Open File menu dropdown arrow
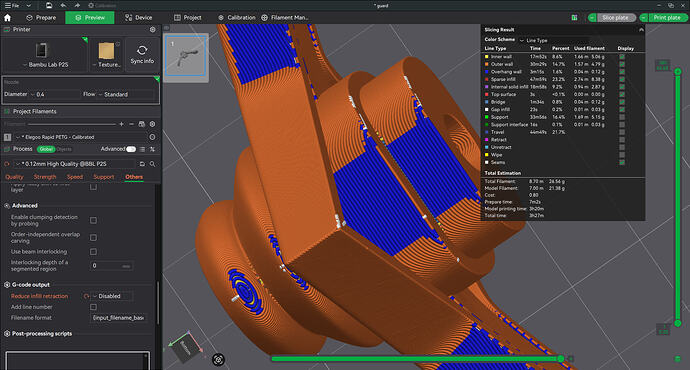This screenshot has width=690, height=370. [29, 5]
